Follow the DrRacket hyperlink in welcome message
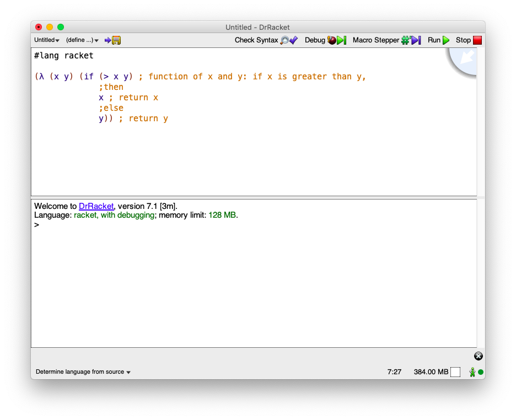 click(x=96, y=206)
